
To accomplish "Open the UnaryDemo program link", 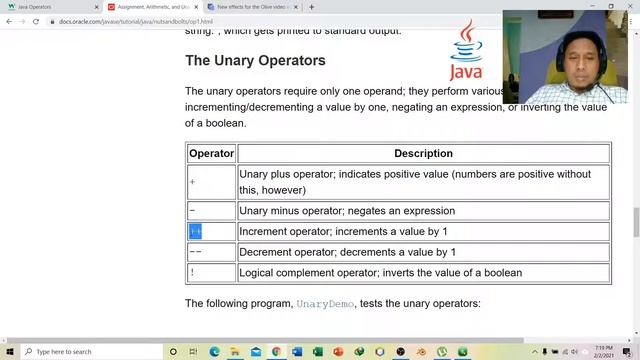I will pyautogui.click(x=325, y=304).
